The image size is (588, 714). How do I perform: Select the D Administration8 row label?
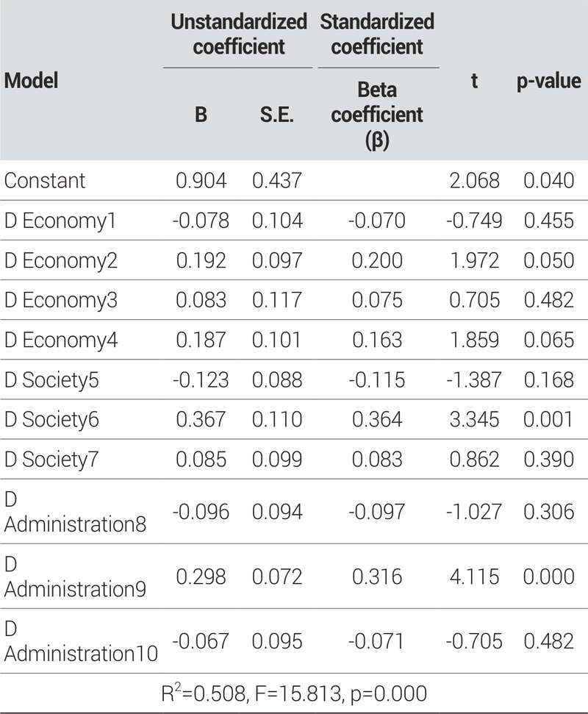coord(75,512)
